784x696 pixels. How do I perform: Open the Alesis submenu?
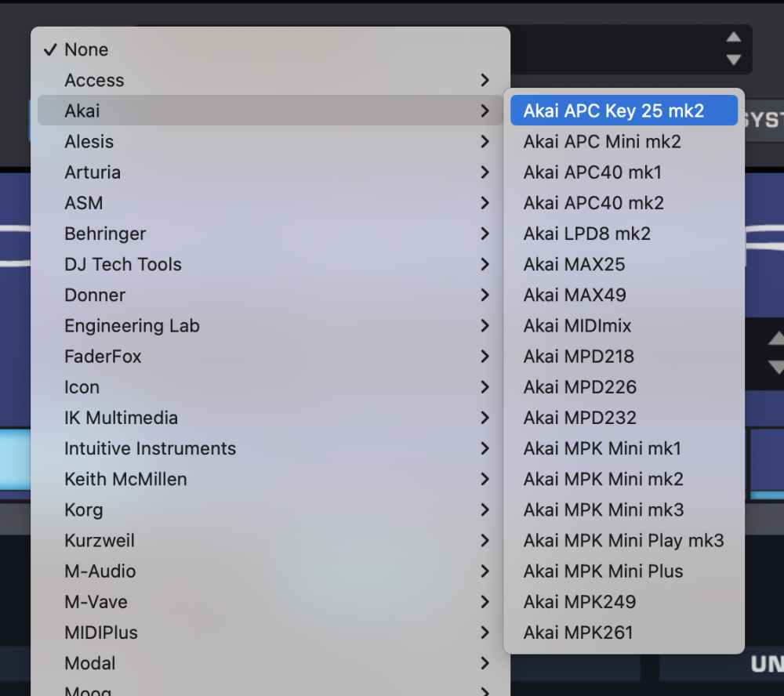point(270,142)
